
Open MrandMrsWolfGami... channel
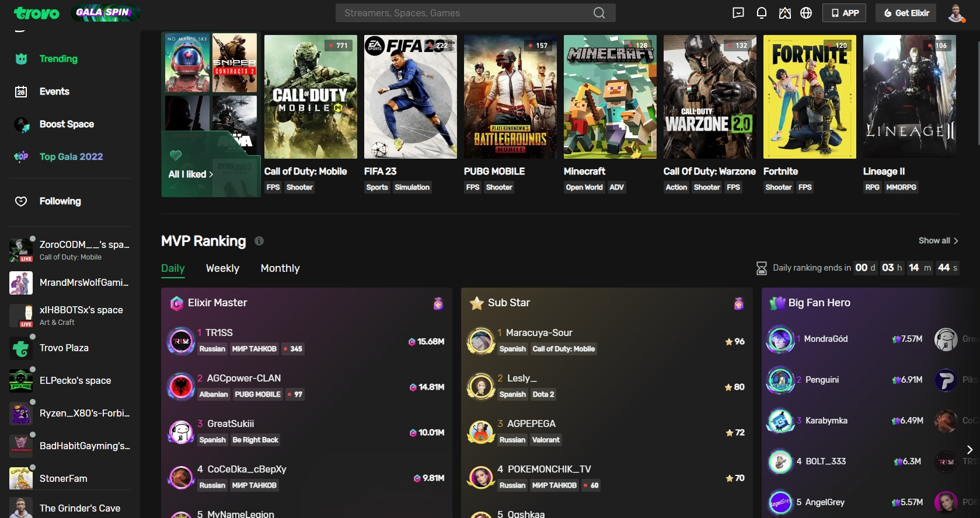(70, 283)
